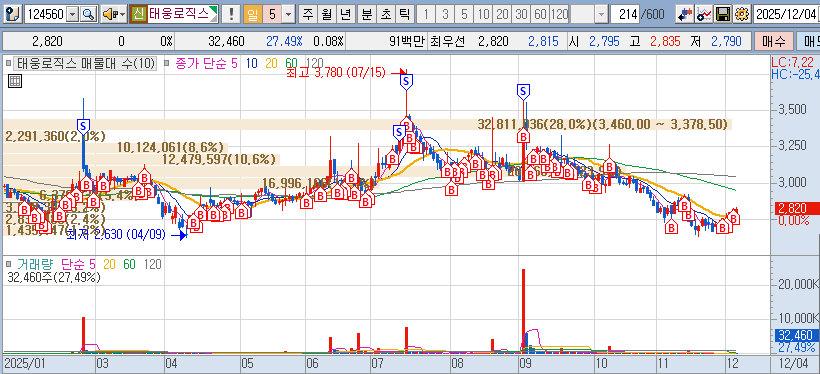This screenshot has height=374, width=820.
Task: Switch to the 초 second period
Action: (385, 14)
